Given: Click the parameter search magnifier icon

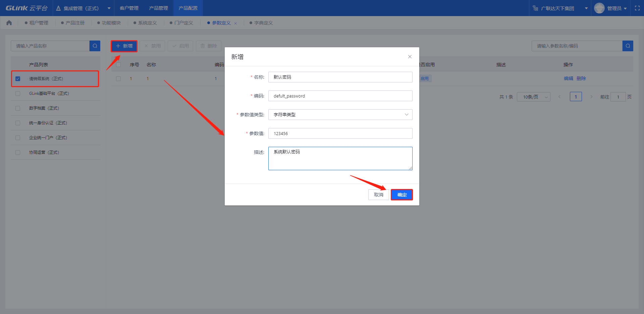Looking at the screenshot, I should 628,46.
